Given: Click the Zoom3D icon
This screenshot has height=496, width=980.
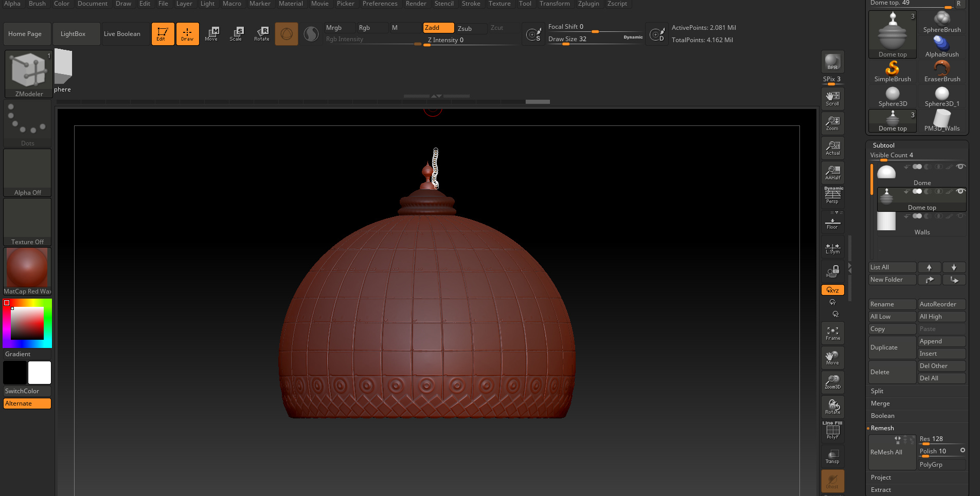Looking at the screenshot, I should (832, 382).
